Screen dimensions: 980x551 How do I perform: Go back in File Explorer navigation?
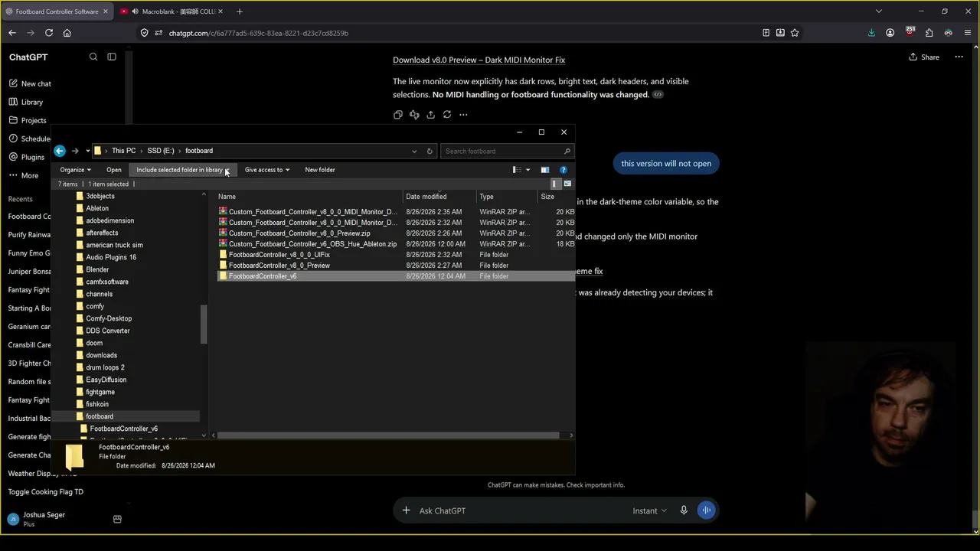click(x=60, y=151)
